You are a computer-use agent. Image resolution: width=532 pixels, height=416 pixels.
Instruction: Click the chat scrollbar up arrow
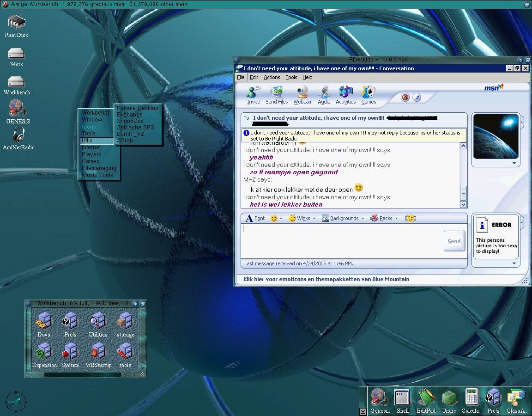463,146
